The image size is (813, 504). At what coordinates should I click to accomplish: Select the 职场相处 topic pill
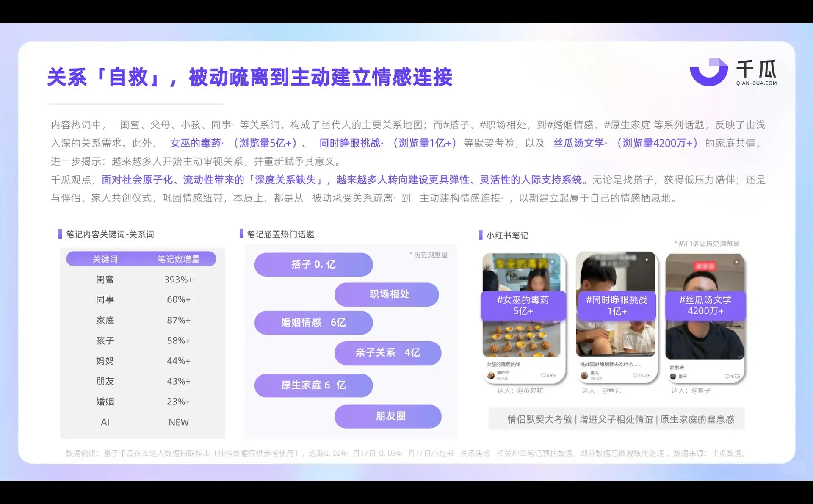click(x=386, y=295)
